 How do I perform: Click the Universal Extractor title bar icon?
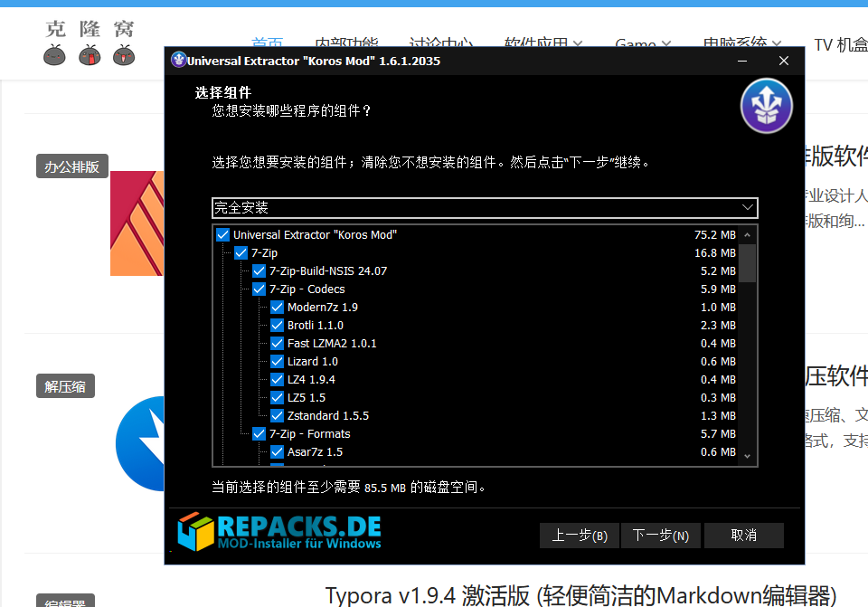click(178, 60)
